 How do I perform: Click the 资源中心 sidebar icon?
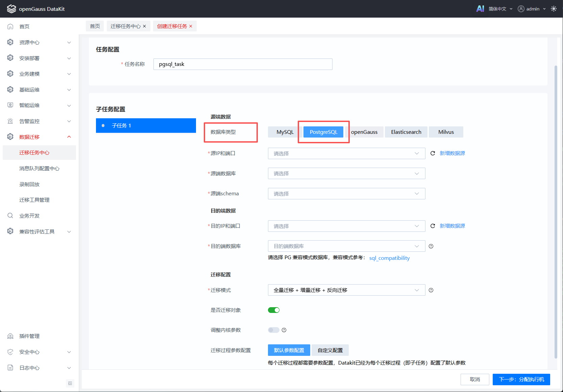pos(10,42)
